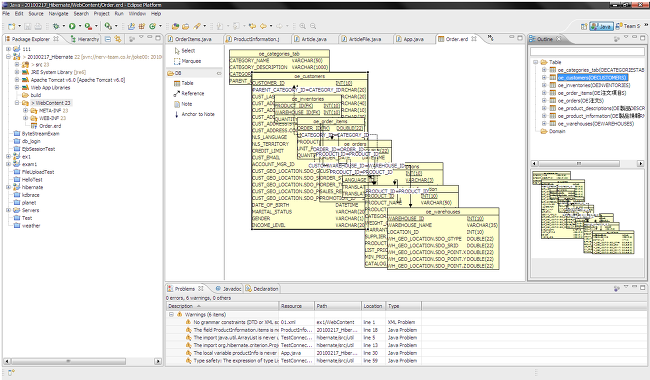Screen dimensions: 650x380
Task: Choose the Marquee selection tool
Action: (187, 61)
